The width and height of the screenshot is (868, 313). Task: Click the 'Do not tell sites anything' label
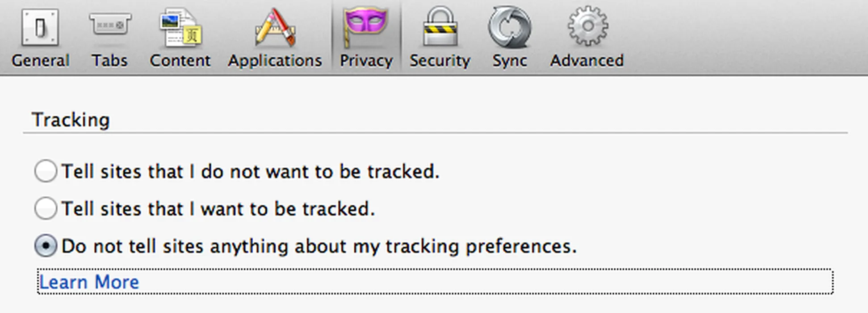(319, 247)
